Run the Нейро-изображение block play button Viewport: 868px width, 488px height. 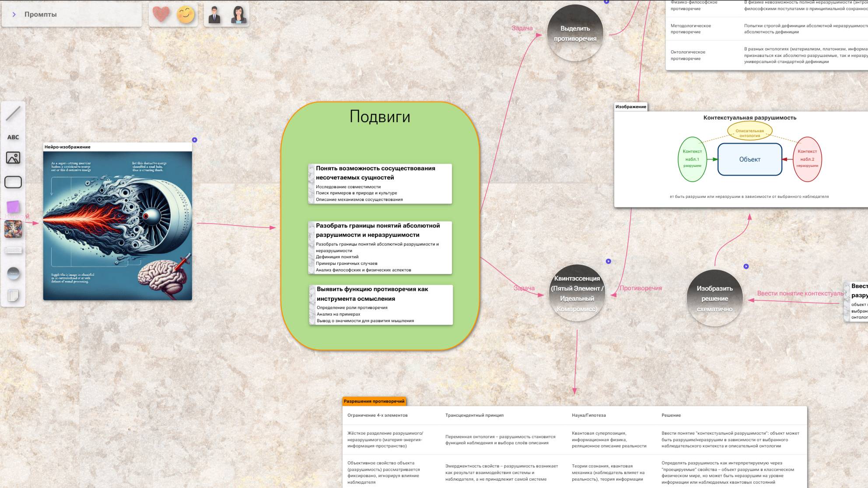tap(195, 140)
